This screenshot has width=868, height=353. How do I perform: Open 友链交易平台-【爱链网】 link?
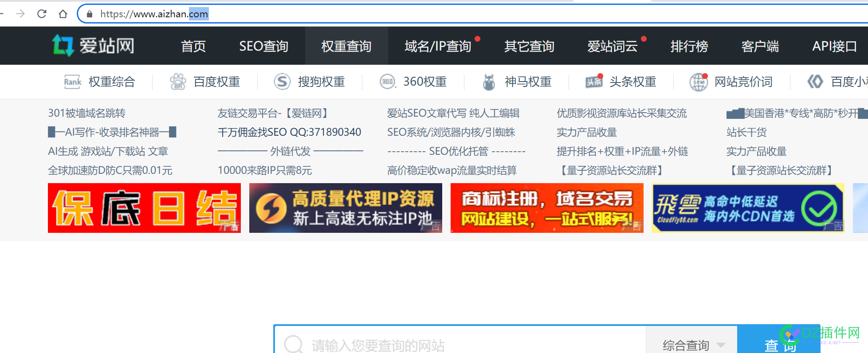click(x=274, y=113)
